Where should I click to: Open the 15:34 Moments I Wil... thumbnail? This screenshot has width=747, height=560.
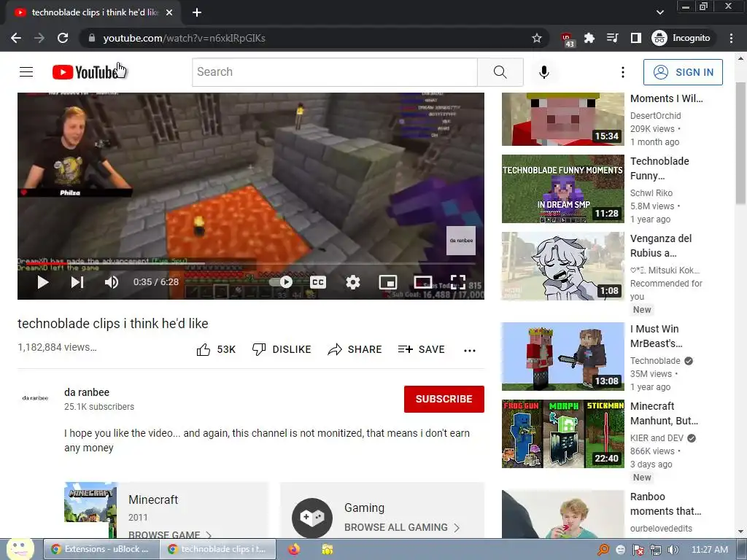pyautogui.click(x=562, y=119)
